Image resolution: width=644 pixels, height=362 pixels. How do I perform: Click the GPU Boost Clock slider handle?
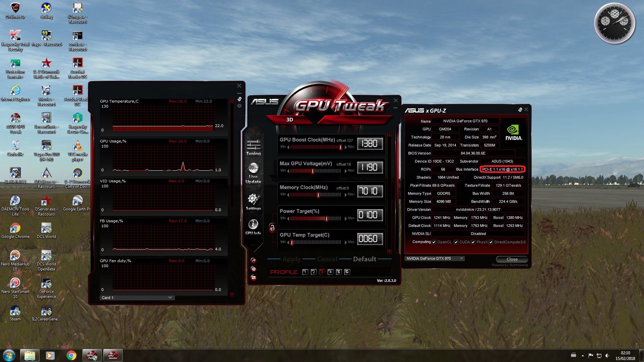[x=340, y=147]
